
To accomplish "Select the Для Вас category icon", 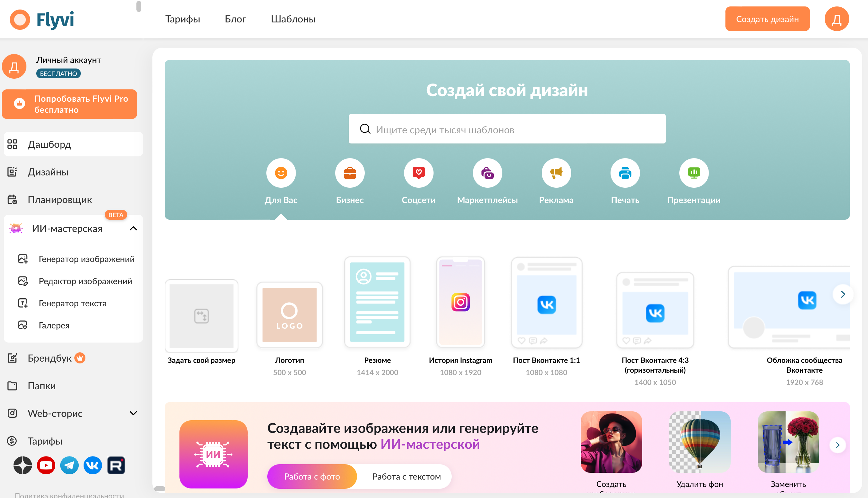I will click(x=281, y=173).
